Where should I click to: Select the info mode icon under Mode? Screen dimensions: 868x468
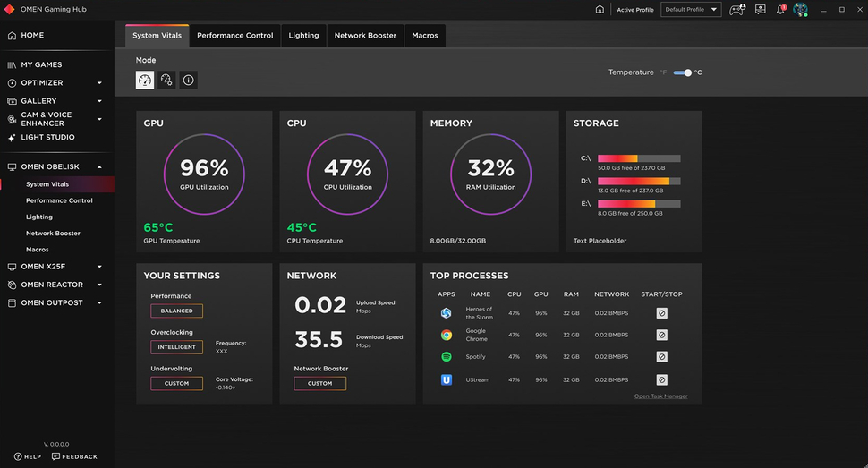188,81
